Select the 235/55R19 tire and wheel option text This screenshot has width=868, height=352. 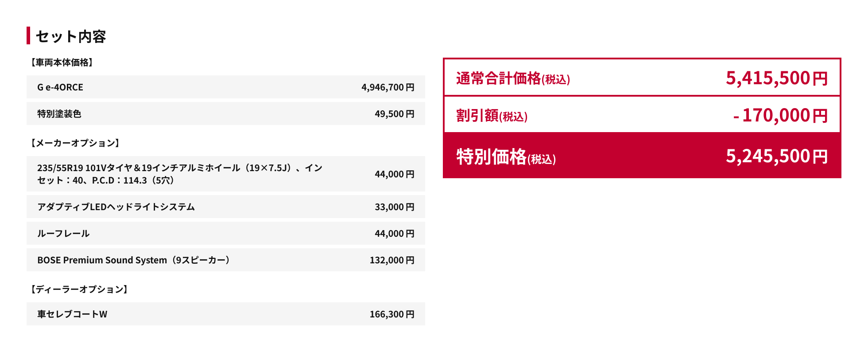[x=179, y=174]
